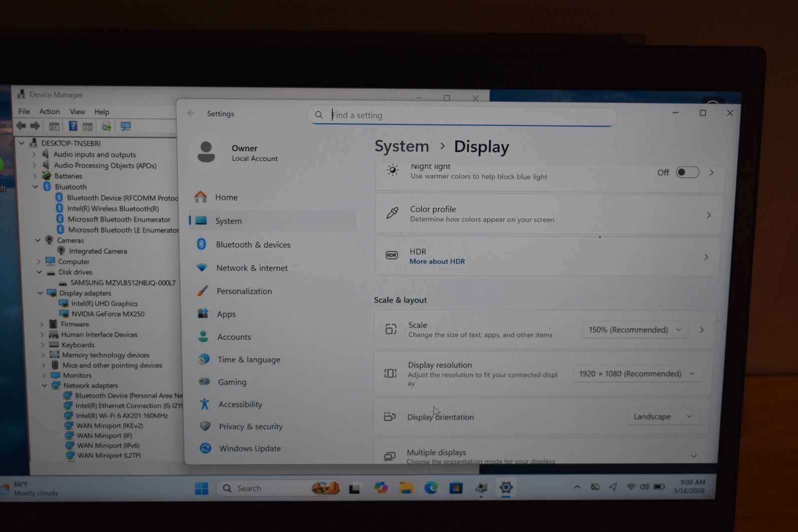Image resolution: width=798 pixels, height=532 pixels.
Task: Click the search magnifier icon in Settings
Action: 319,115
